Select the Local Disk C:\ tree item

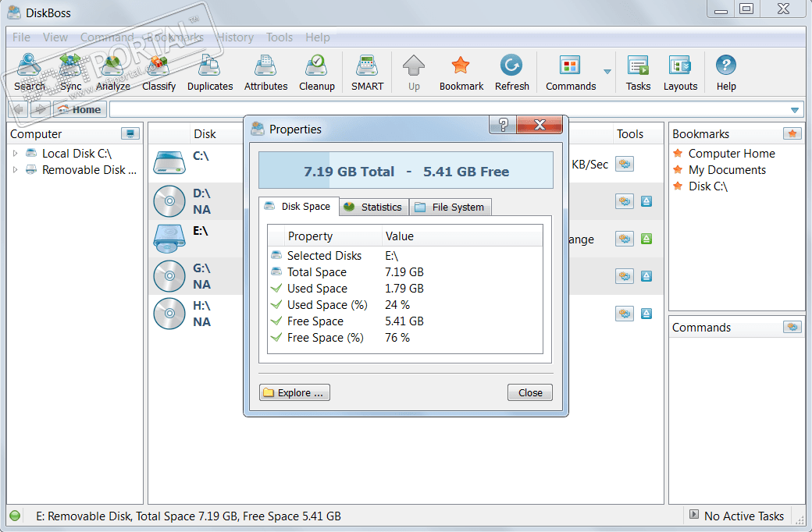(77, 153)
